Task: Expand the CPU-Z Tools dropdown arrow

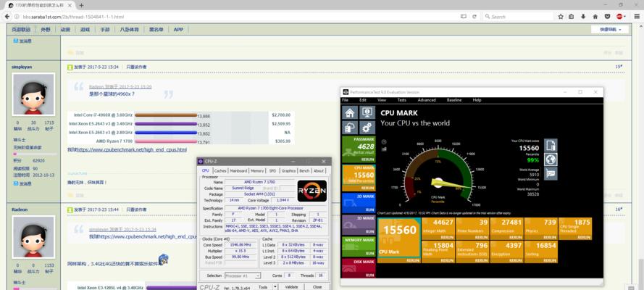Action: 275,286
